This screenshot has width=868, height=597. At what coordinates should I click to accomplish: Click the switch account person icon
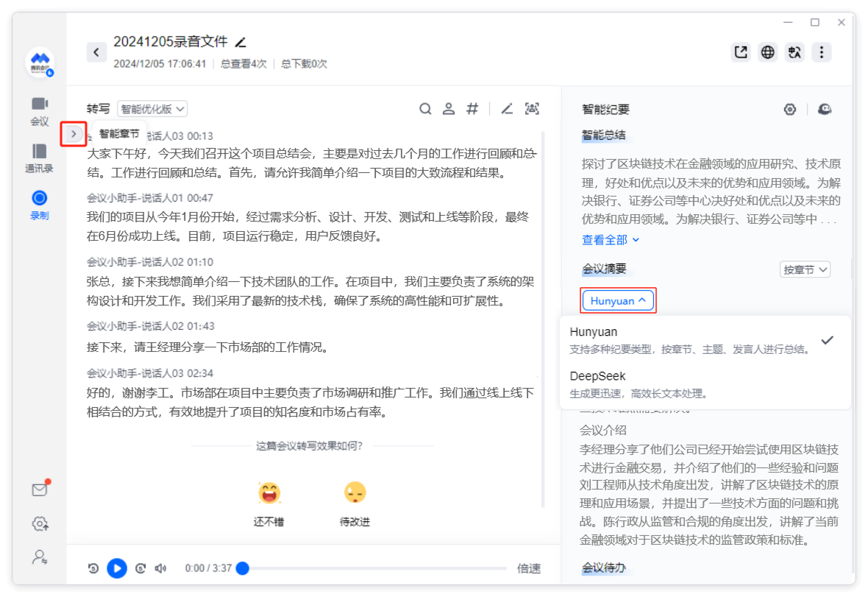click(x=40, y=557)
